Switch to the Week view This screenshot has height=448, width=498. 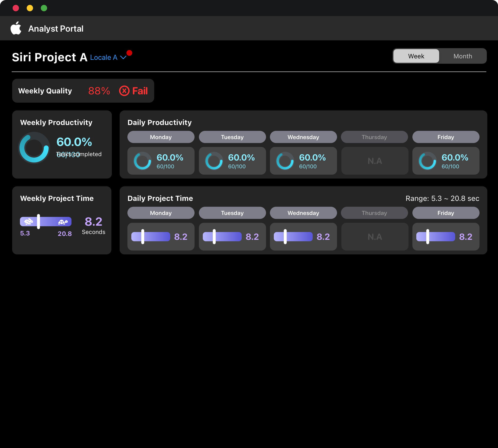pos(416,56)
